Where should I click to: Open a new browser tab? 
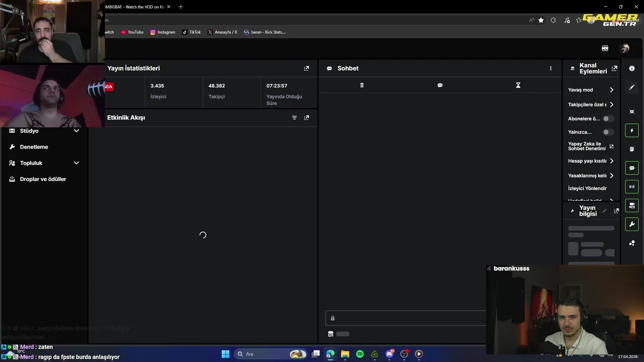tap(181, 7)
